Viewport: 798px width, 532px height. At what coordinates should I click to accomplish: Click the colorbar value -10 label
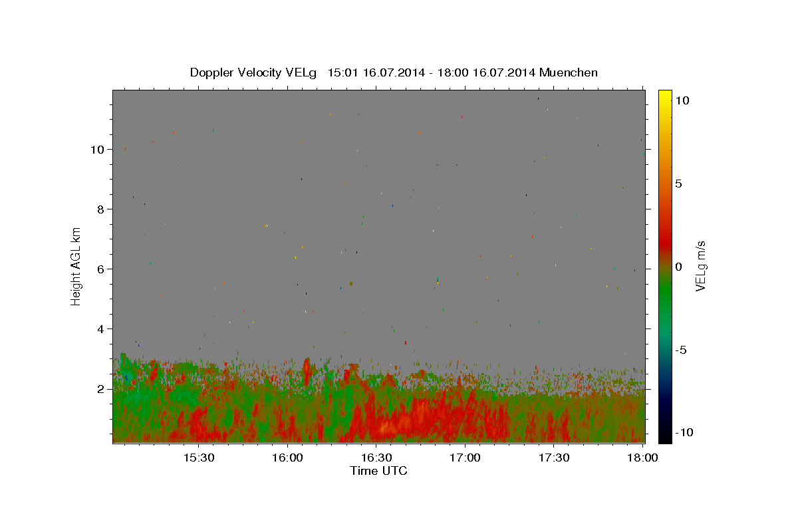tap(684, 433)
